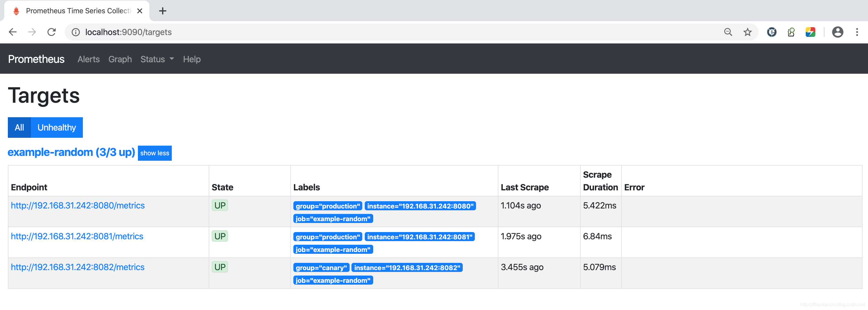This screenshot has width=868, height=310.
Task: Click the Prometheus brand link
Action: [x=36, y=59]
